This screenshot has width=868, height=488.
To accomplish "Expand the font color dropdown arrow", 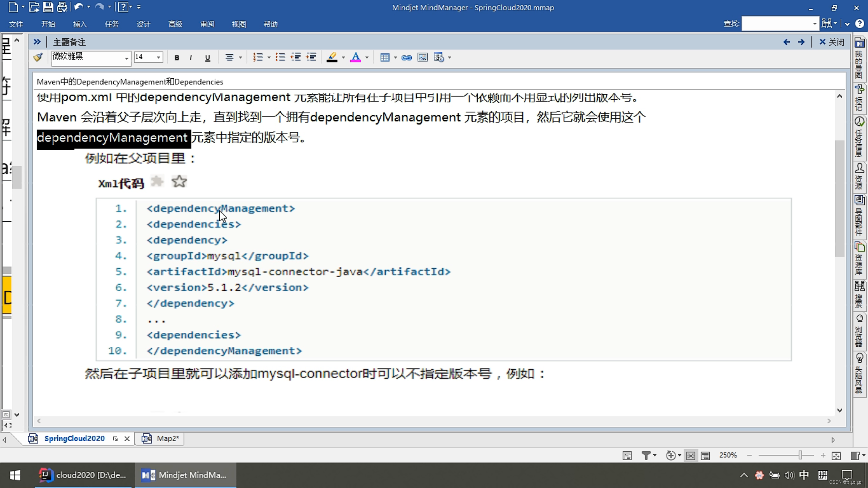I will pyautogui.click(x=367, y=58).
